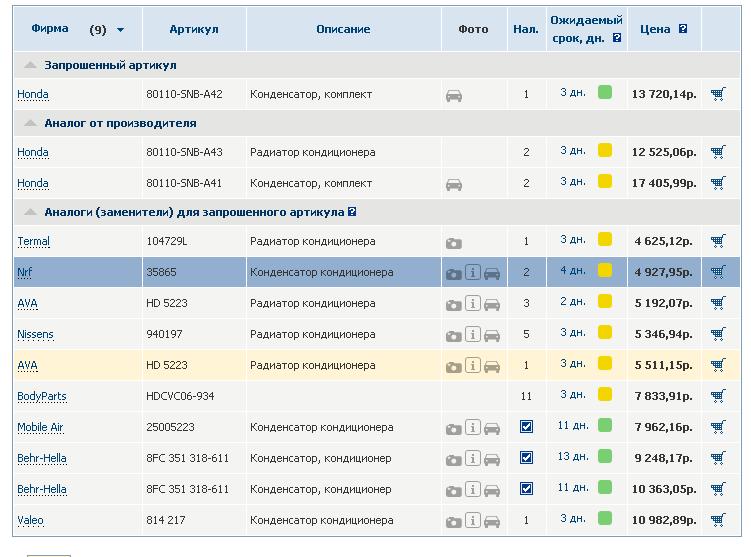751x557 pixels.
Task: Open help icon beside Аналоги (заменители) heading
Action: [x=352, y=212]
